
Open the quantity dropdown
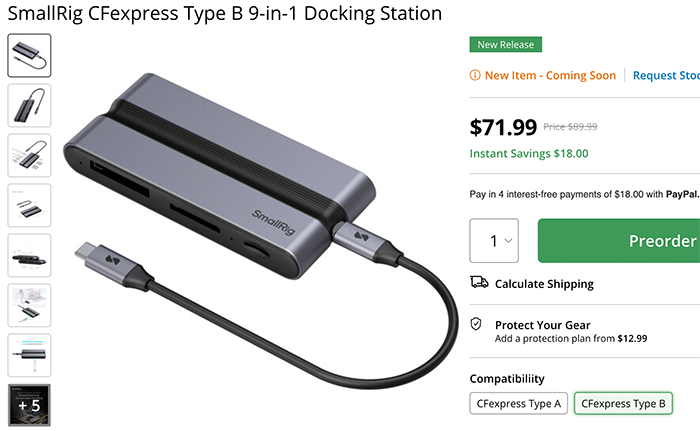tap(494, 241)
